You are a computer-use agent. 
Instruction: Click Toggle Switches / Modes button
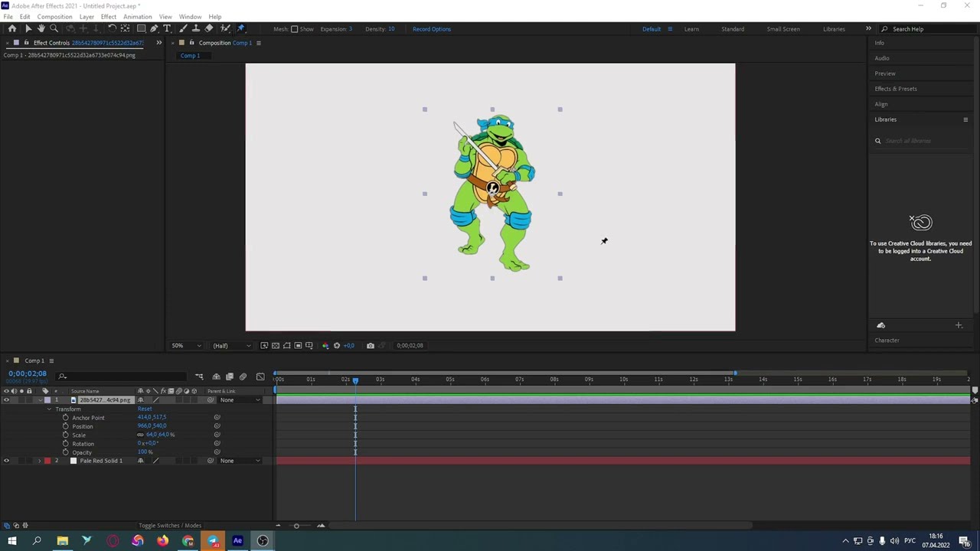[x=170, y=526]
